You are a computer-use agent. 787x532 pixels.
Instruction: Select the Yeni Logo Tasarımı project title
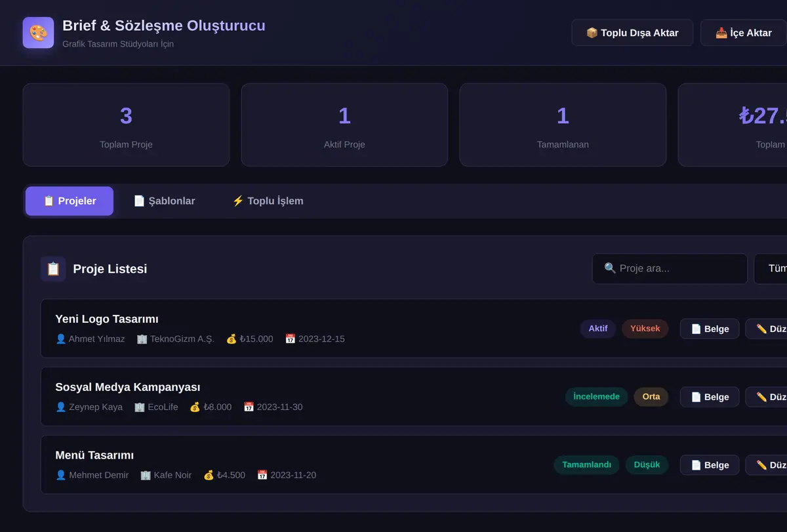[107, 319]
